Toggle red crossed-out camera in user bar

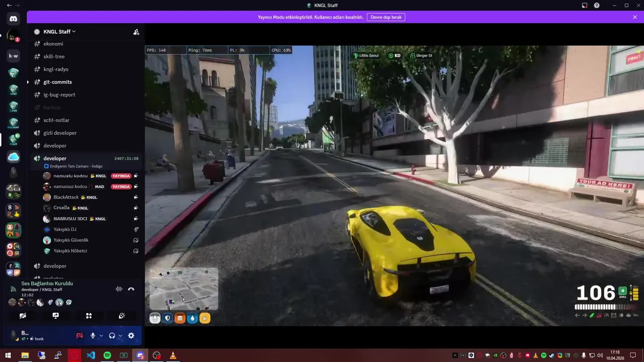[x=79, y=335]
